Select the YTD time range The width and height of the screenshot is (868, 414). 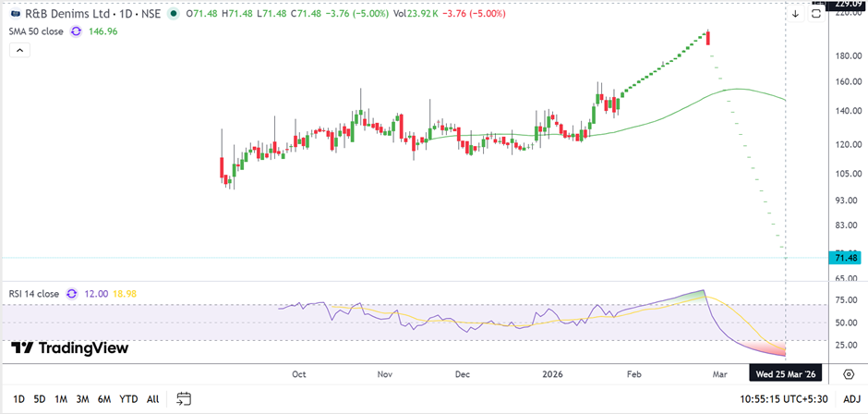[x=128, y=399]
